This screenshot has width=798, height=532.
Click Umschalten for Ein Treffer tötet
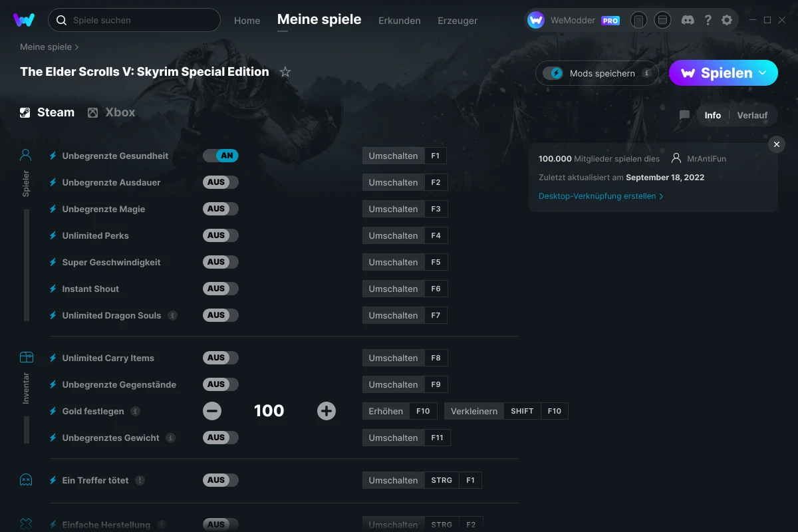(x=394, y=480)
